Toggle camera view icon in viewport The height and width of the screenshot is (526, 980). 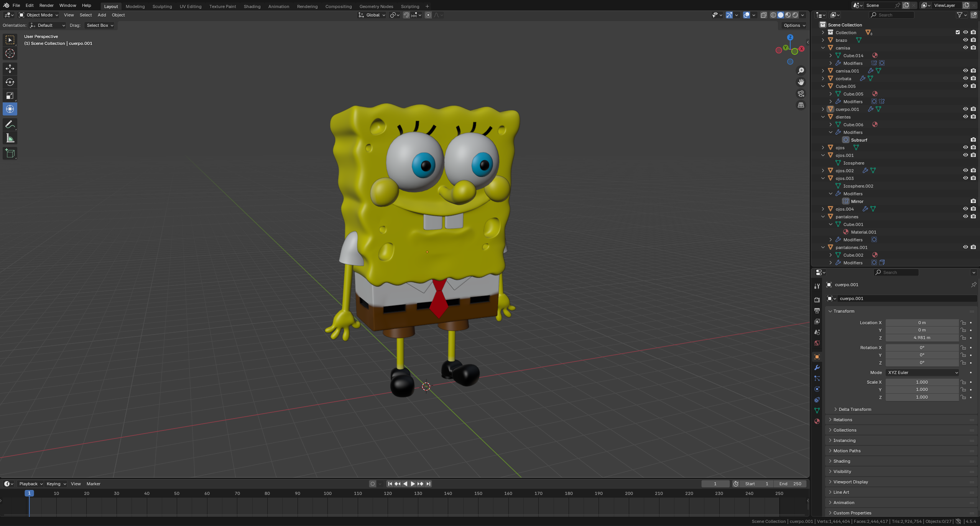point(801,94)
